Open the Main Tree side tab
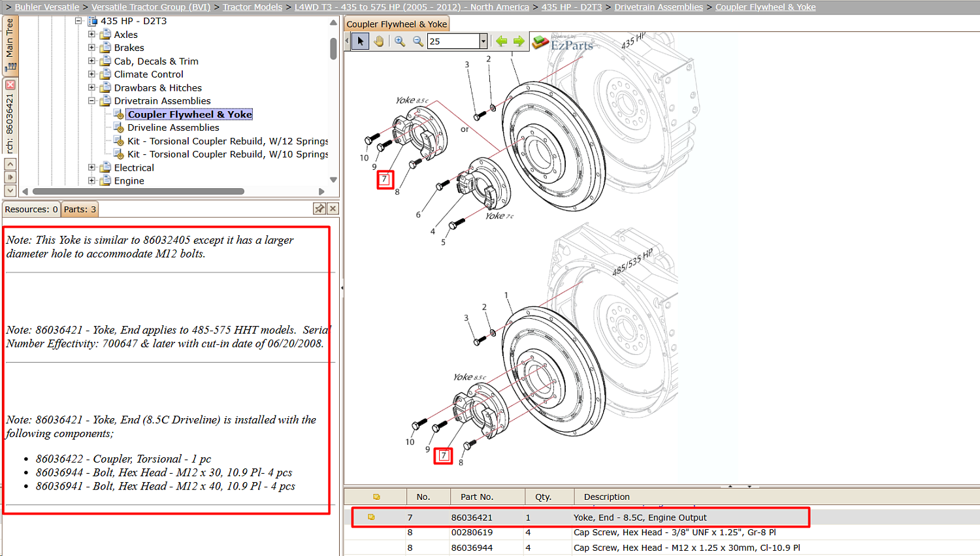This screenshot has width=980, height=556. 10,45
